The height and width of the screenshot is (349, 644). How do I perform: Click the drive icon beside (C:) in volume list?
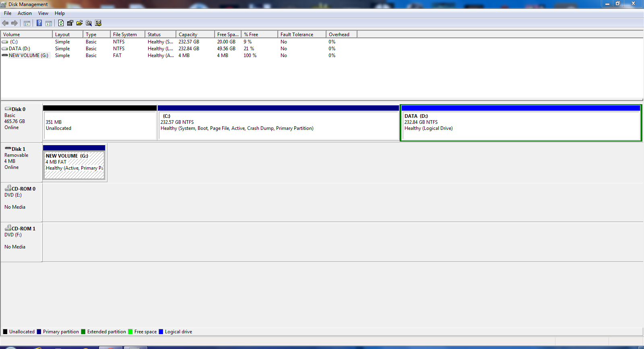click(x=5, y=42)
